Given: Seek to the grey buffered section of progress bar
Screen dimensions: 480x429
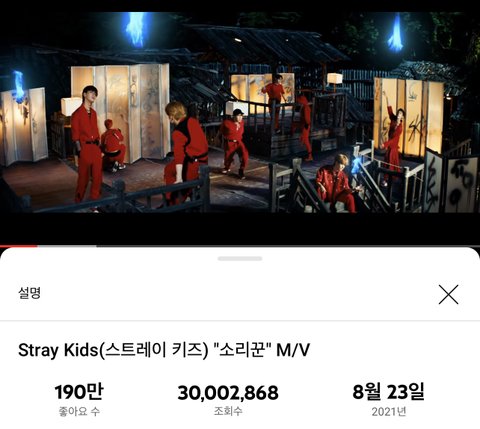Looking at the screenshot, I should 67,246.
